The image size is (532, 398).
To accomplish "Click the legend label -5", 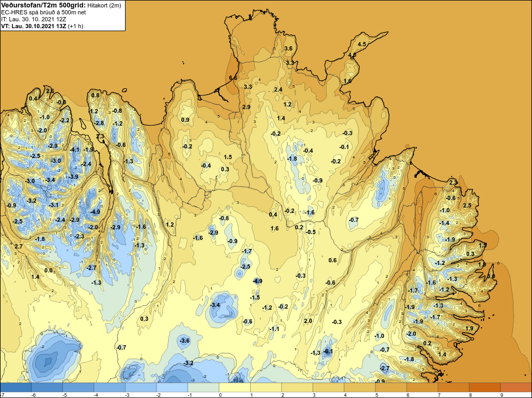I will coord(65,395).
